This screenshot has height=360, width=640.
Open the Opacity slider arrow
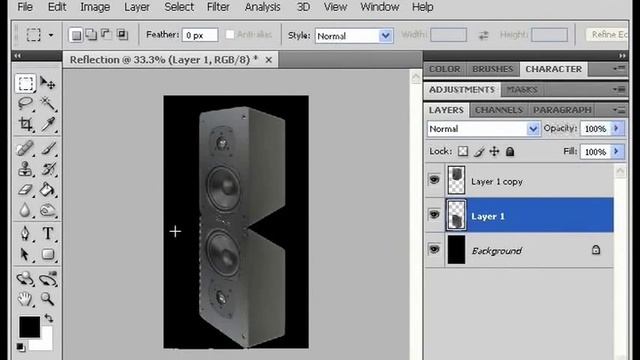[x=617, y=129]
